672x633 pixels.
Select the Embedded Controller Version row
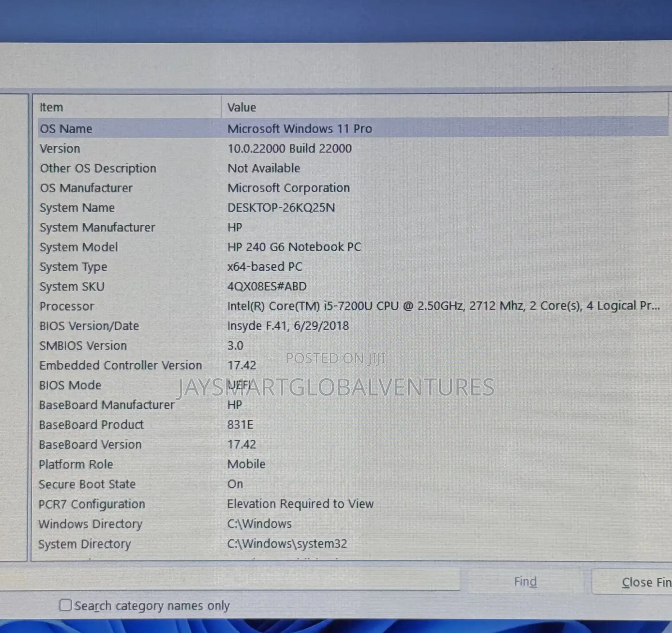[353, 365]
